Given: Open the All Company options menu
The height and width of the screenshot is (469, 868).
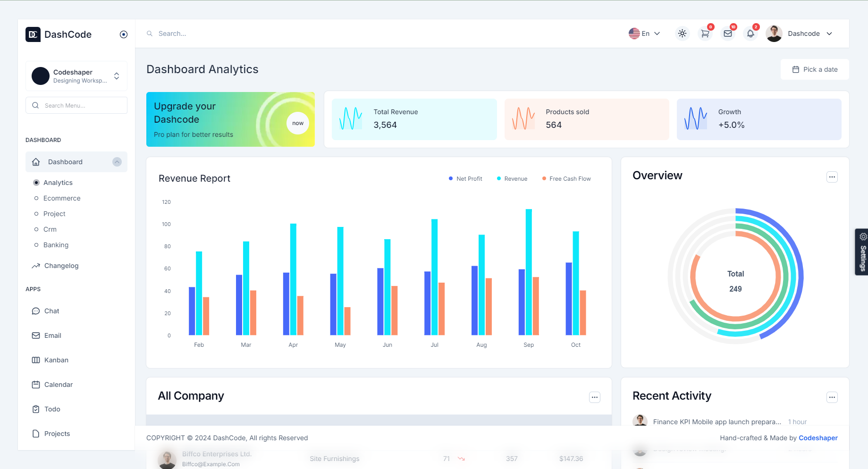Looking at the screenshot, I should click(595, 397).
